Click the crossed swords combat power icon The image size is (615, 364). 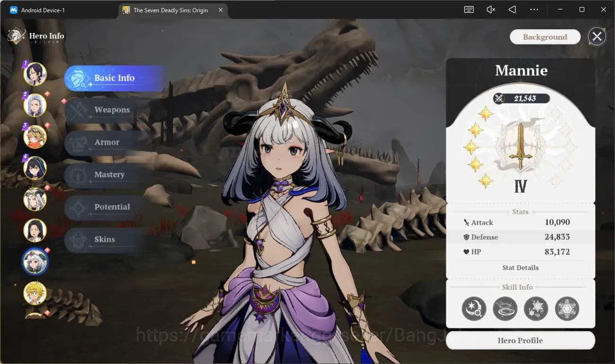[x=499, y=98]
